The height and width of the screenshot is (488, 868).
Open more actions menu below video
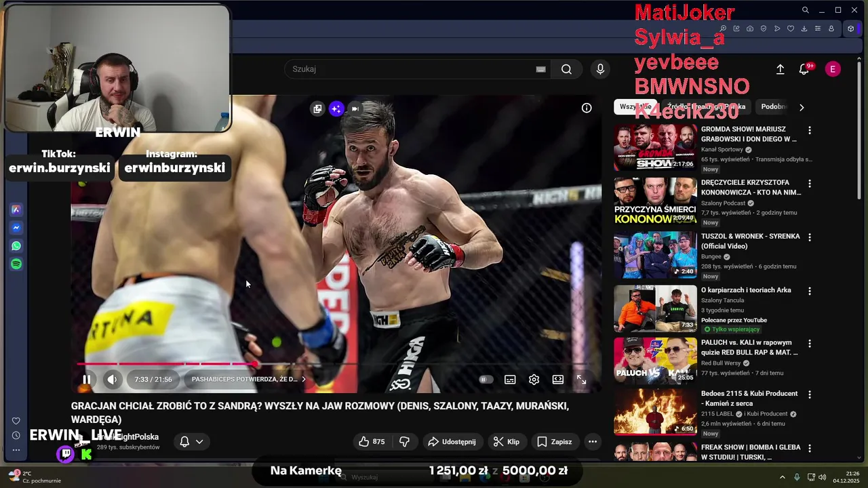tap(593, 441)
